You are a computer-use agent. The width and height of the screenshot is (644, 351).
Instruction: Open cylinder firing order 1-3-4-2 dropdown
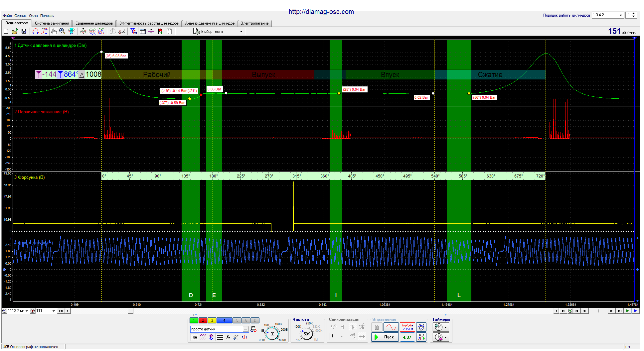coord(607,15)
